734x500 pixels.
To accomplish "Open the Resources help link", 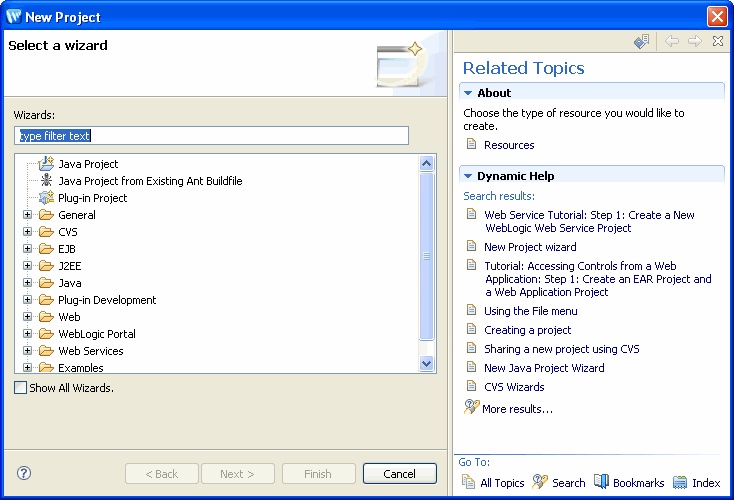I will (509, 145).
